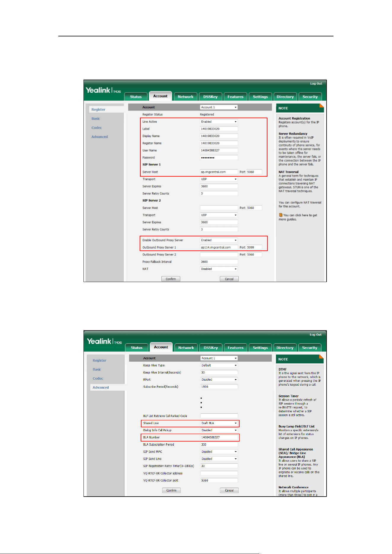Click the BLA Subscription Period field
The image size is (392, 554).
click(x=219, y=445)
